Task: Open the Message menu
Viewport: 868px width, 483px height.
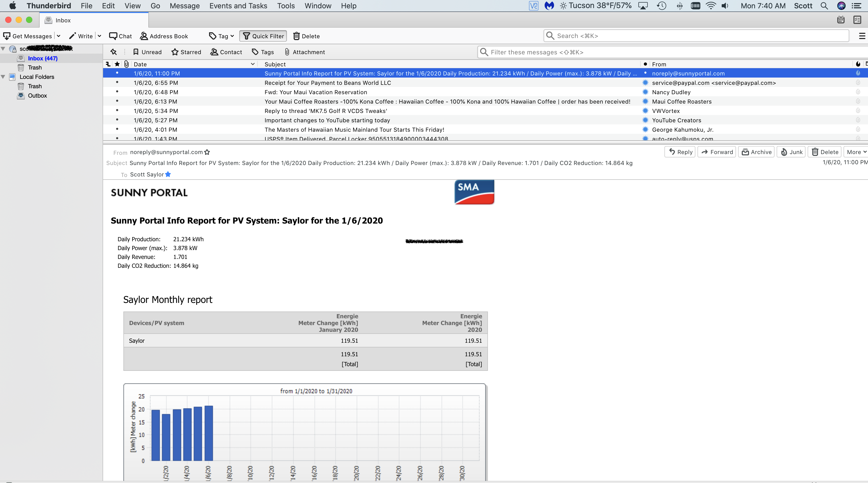Action: [184, 6]
